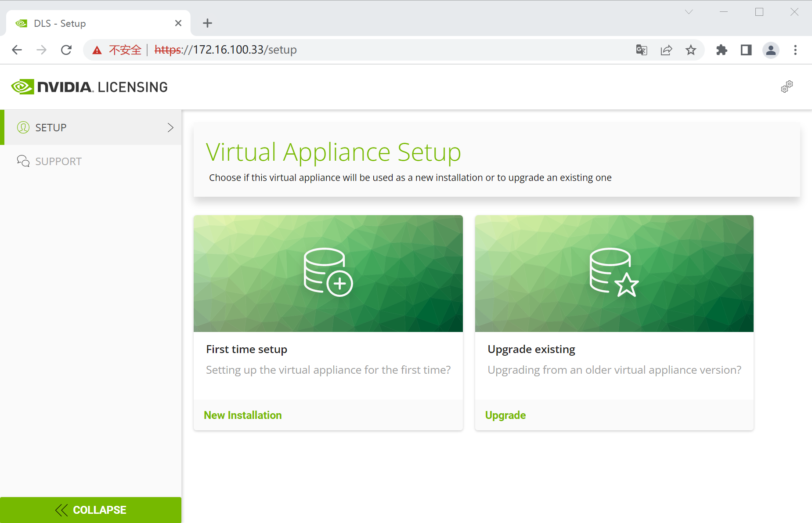
Task: Bookmark the page using the star icon
Action: click(x=691, y=50)
